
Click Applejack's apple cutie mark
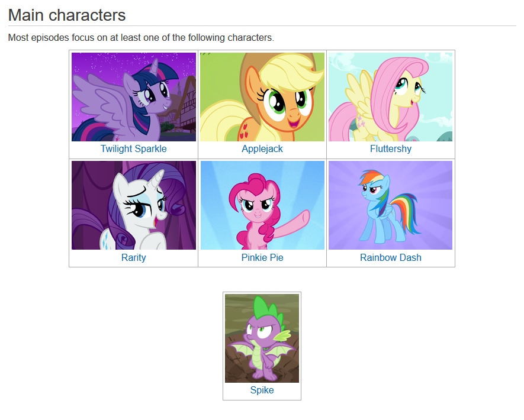point(243,131)
